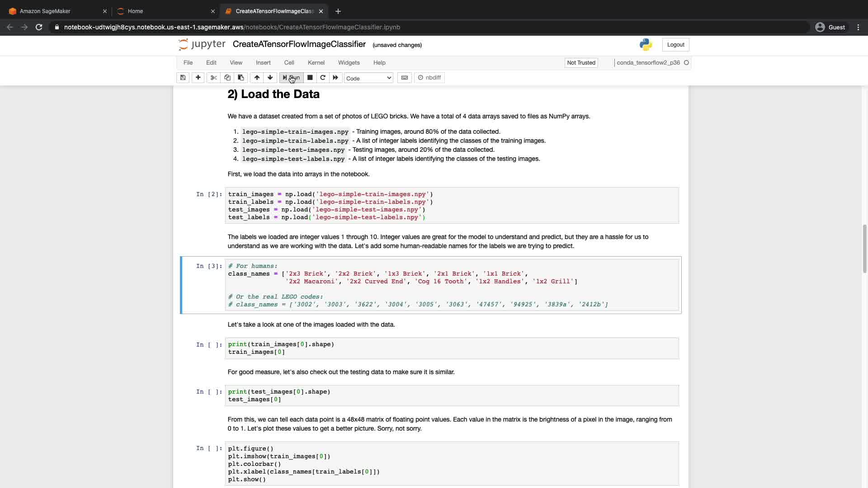Paste cells below using clipboard icon
The height and width of the screenshot is (488, 868).
(241, 78)
